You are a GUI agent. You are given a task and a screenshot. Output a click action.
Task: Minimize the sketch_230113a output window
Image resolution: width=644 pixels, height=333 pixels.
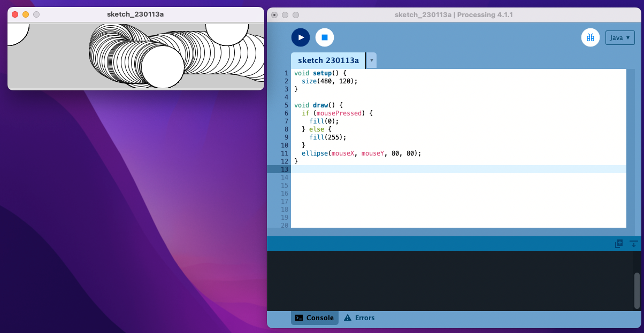tap(26, 14)
